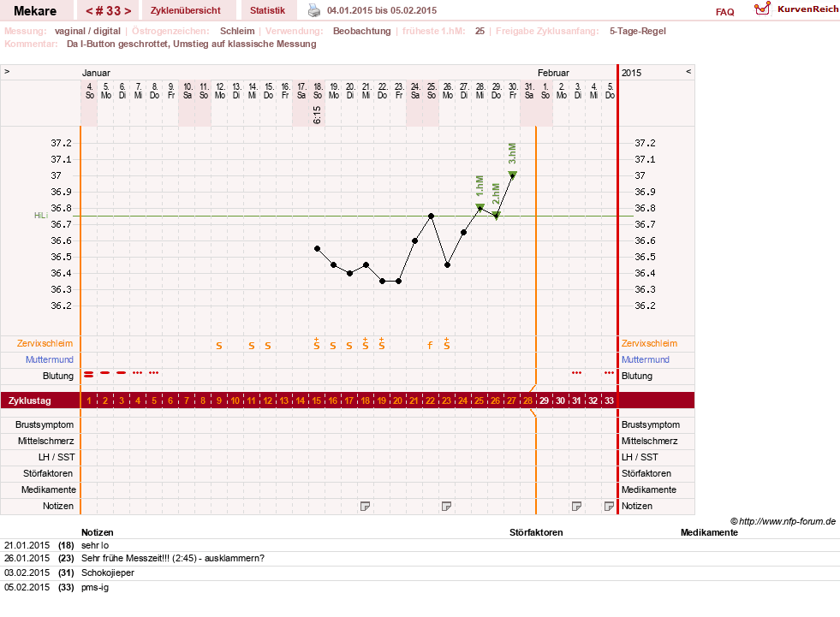Click cervical mucus S+ symbol on day 23

click(447, 344)
